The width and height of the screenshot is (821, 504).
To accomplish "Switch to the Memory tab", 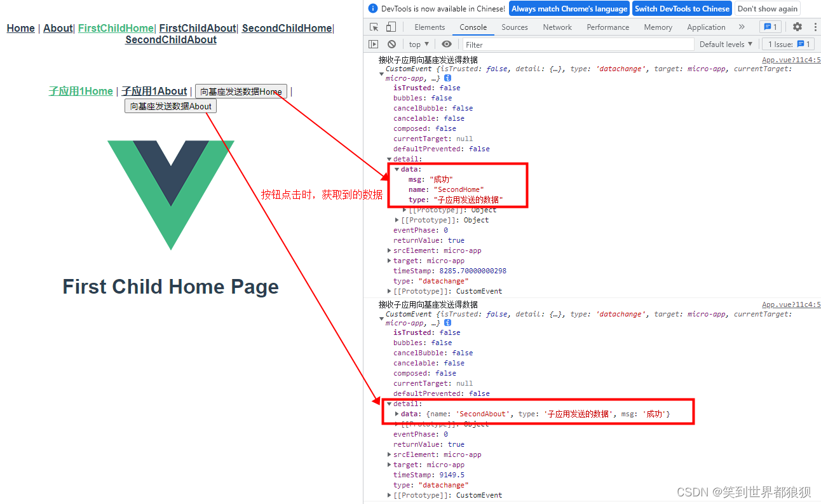I will (x=658, y=27).
